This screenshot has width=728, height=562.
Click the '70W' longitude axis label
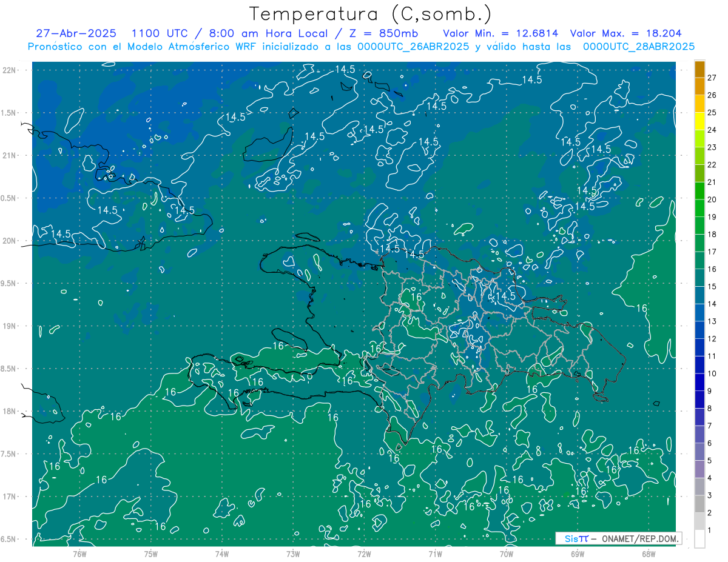pos(506,554)
